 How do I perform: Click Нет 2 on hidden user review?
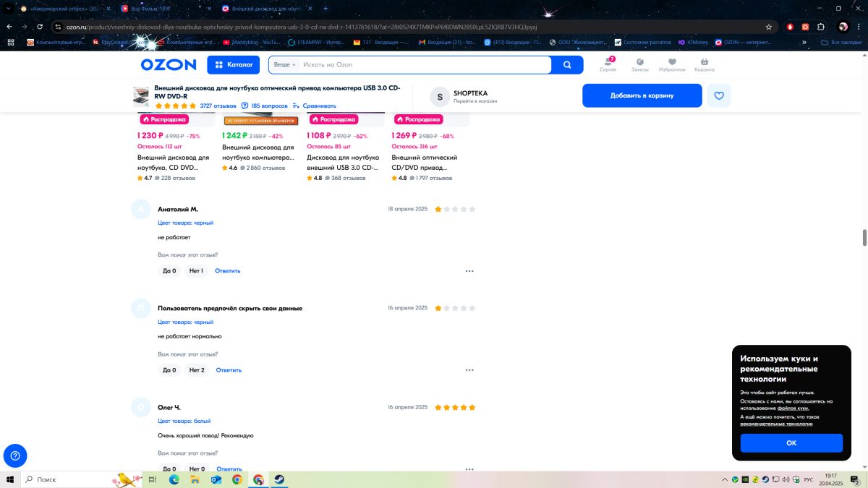(197, 370)
